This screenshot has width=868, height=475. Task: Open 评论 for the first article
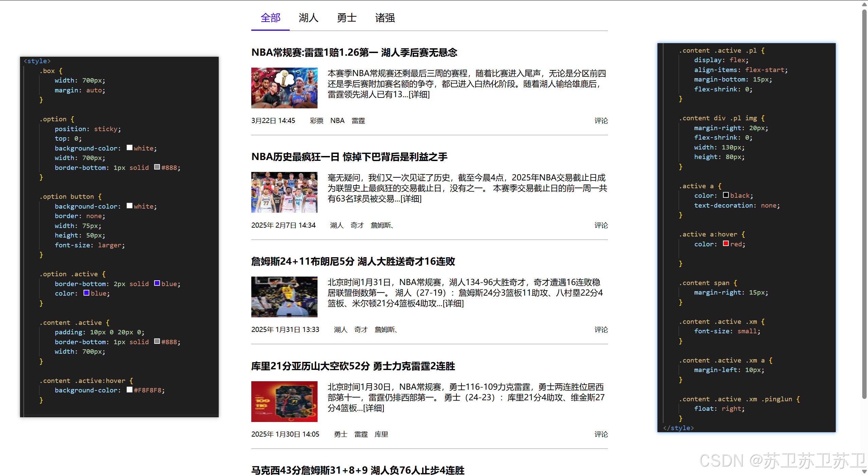point(601,121)
